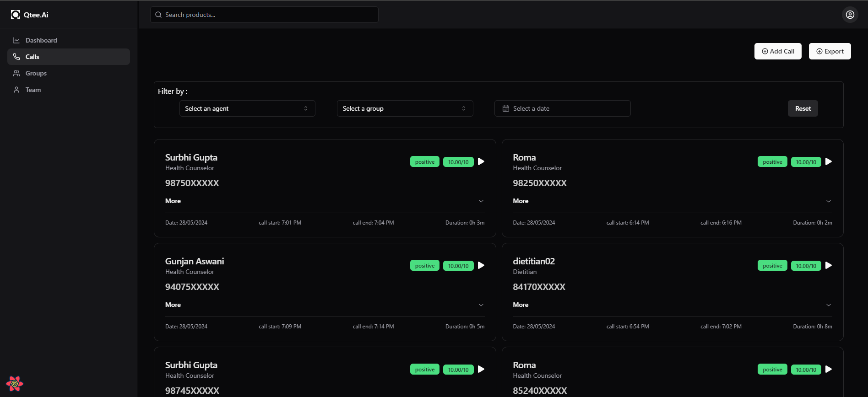The width and height of the screenshot is (868, 397).
Task: Open the Select an agent dropdown
Action: tap(247, 108)
